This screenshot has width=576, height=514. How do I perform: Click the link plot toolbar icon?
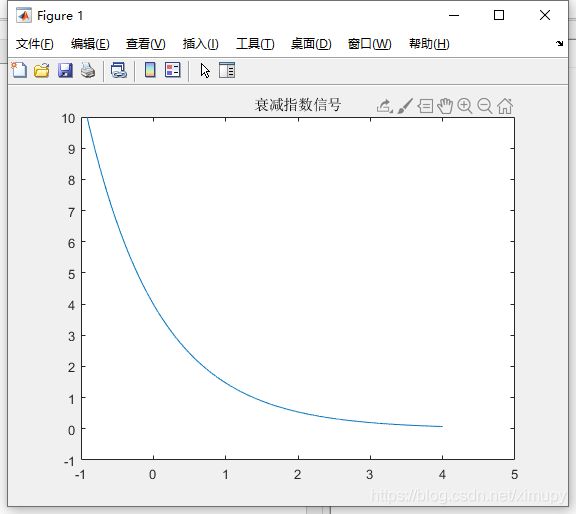[x=119, y=70]
